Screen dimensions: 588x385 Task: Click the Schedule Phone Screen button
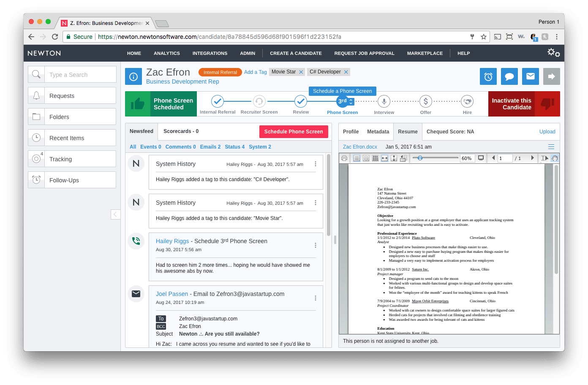pyautogui.click(x=294, y=131)
